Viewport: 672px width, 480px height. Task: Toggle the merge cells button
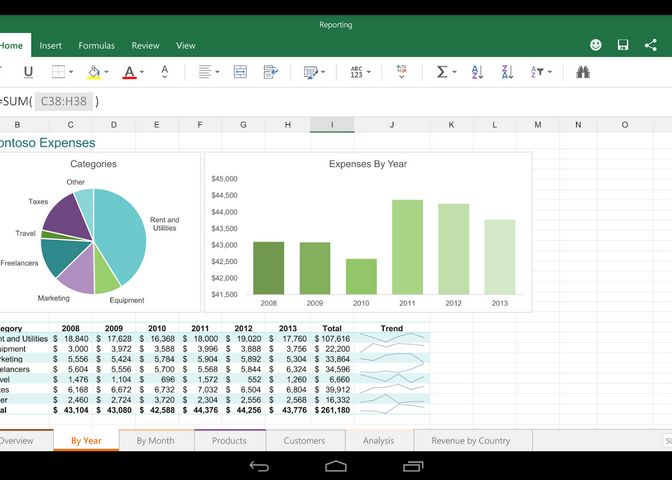tap(240, 72)
